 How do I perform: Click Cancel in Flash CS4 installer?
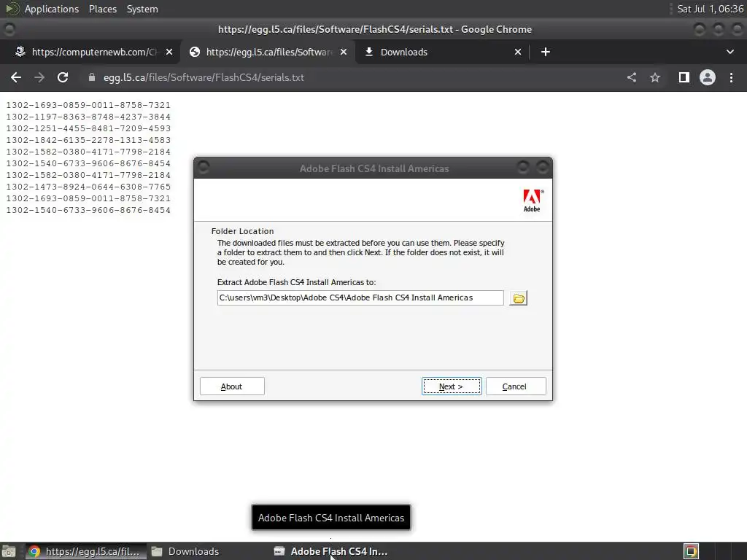516,386
